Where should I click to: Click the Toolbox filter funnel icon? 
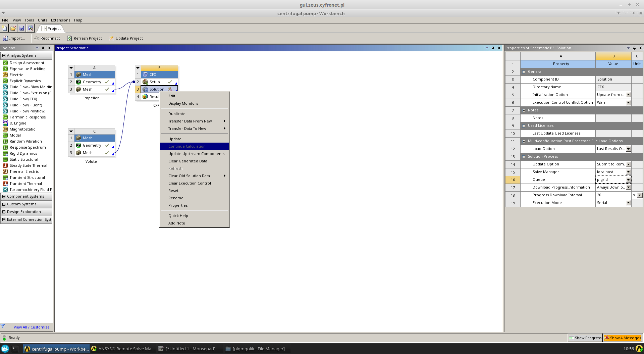tap(3, 326)
